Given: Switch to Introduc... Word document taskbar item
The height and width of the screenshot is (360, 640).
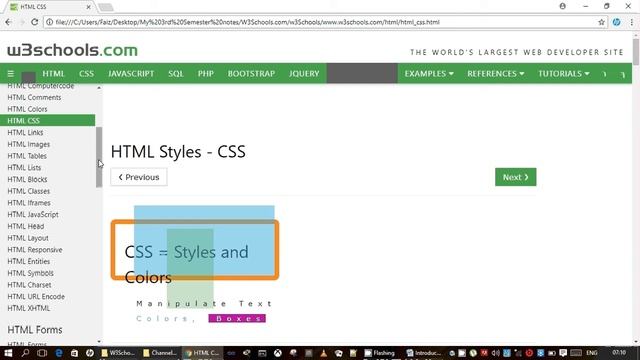Looking at the screenshot, I should pos(424,353).
